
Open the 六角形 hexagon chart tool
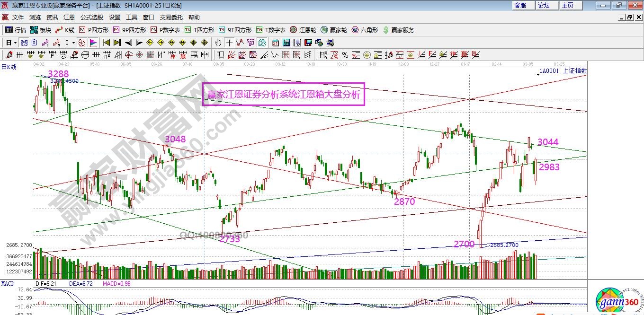[365, 30]
